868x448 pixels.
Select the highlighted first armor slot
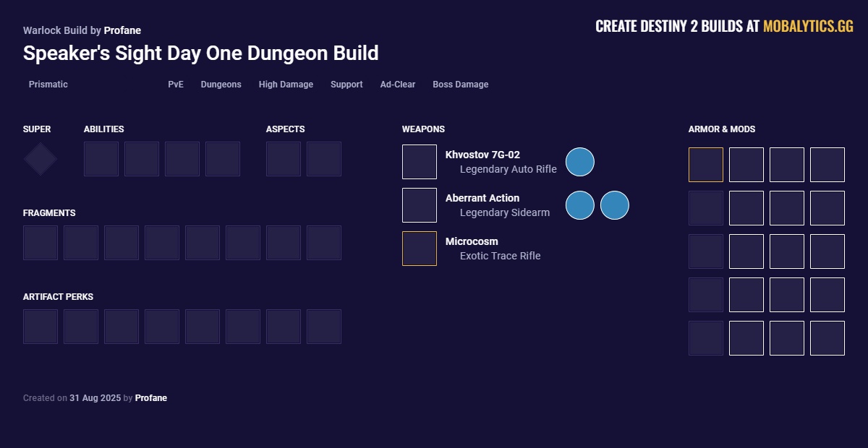pyautogui.click(x=705, y=165)
